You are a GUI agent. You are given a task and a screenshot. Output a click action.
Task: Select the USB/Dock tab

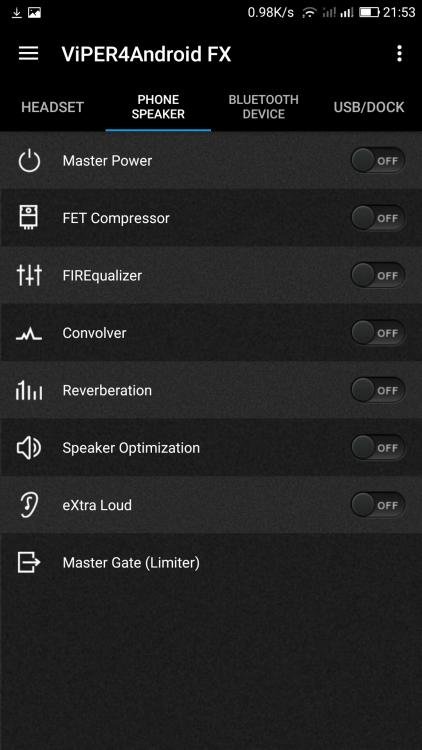369,107
